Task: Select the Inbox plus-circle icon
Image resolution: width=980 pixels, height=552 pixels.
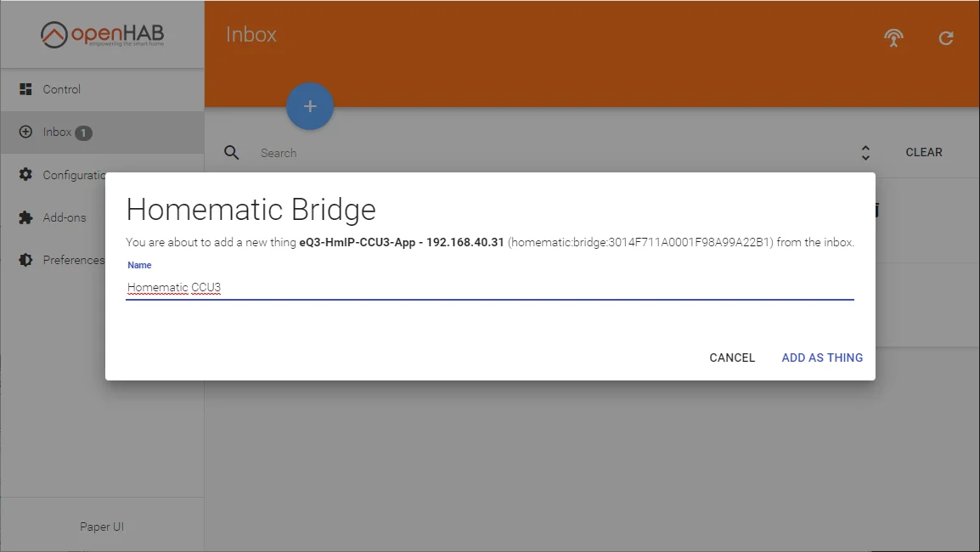Action: (25, 132)
